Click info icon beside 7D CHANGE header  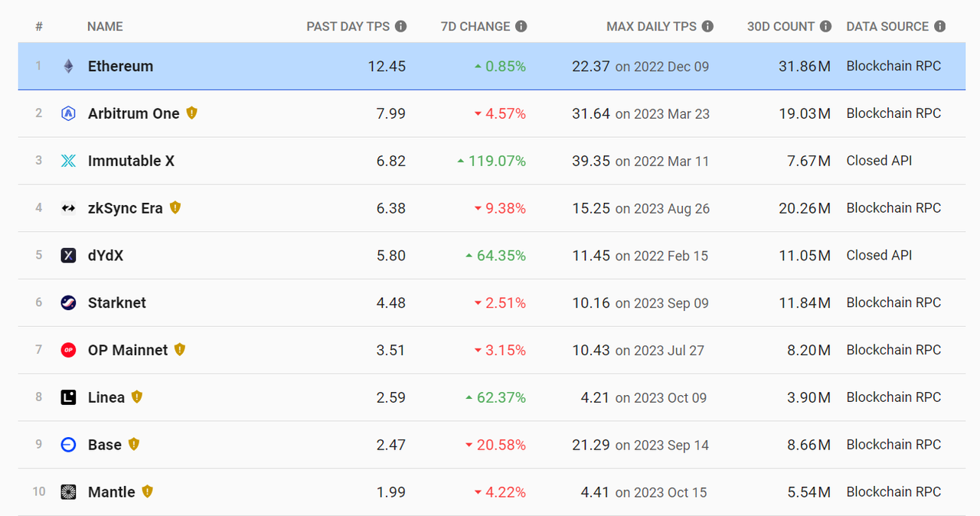pyautogui.click(x=521, y=27)
